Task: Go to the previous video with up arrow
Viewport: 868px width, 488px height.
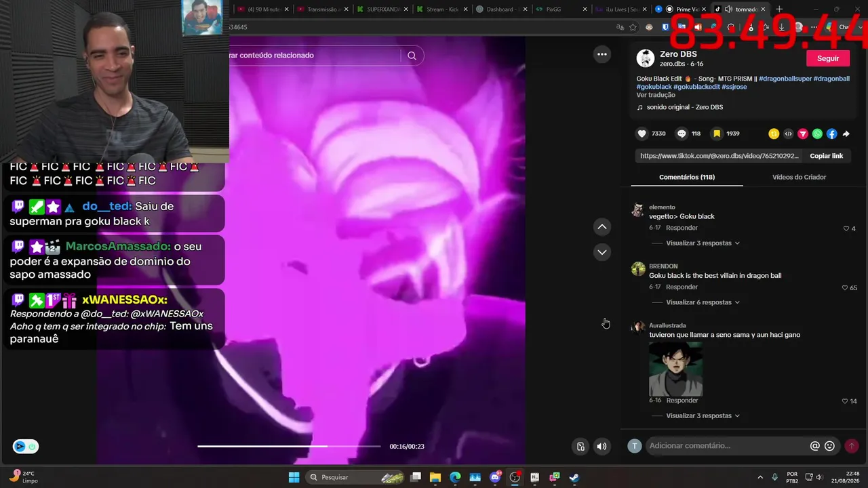Action: 601,226
